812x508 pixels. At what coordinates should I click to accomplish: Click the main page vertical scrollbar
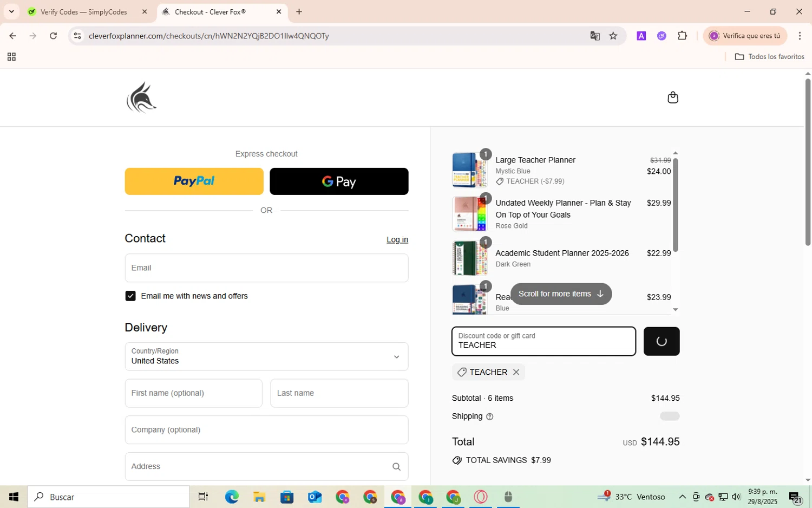808,162
